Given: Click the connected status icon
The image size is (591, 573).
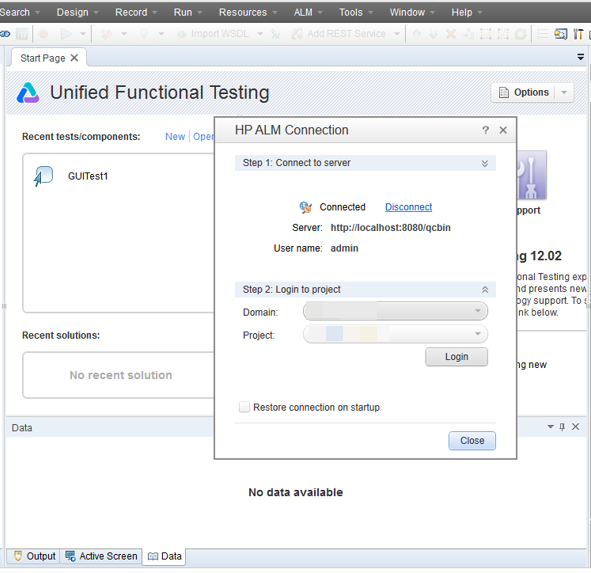Looking at the screenshot, I should coord(306,207).
